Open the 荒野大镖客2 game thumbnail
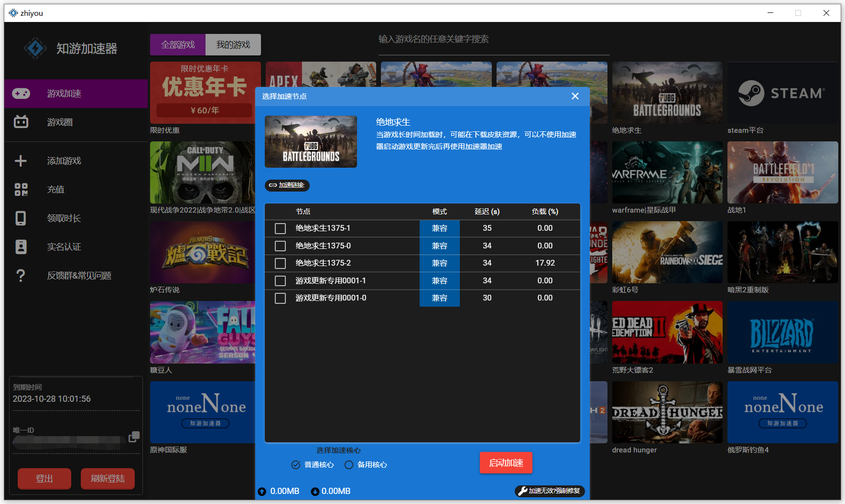This screenshot has height=504, width=845. pyautogui.click(x=667, y=332)
